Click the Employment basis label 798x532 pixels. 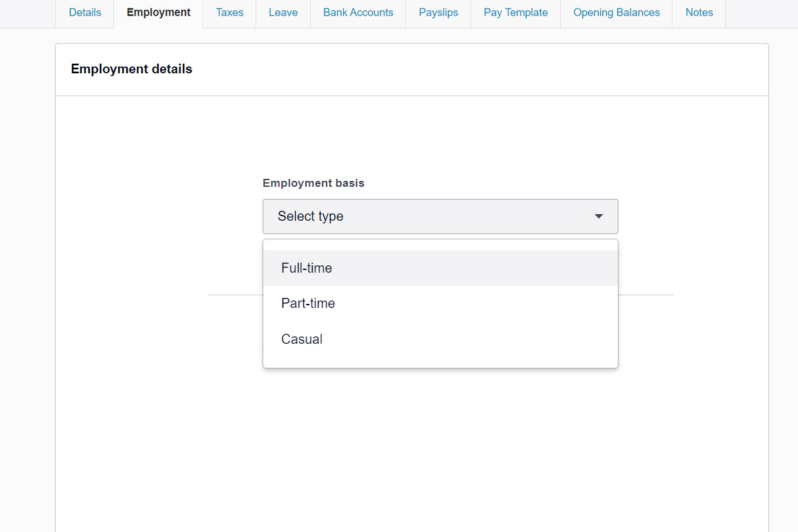313,183
